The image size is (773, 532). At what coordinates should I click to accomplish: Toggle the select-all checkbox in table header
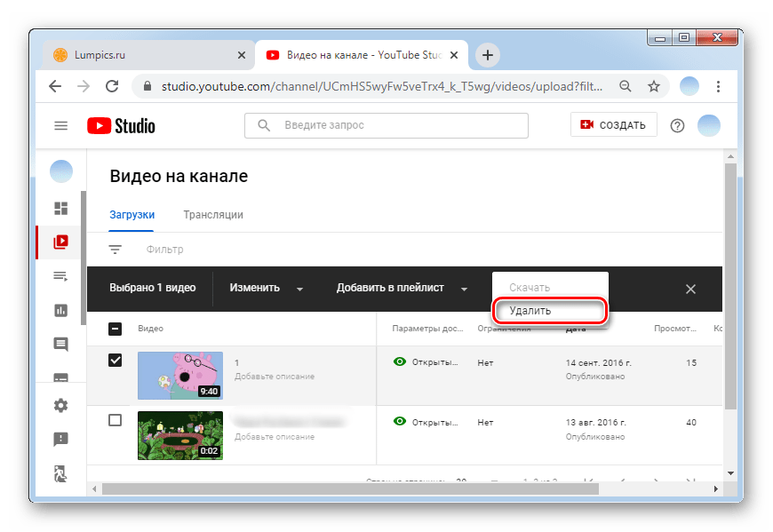[x=115, y=329]
